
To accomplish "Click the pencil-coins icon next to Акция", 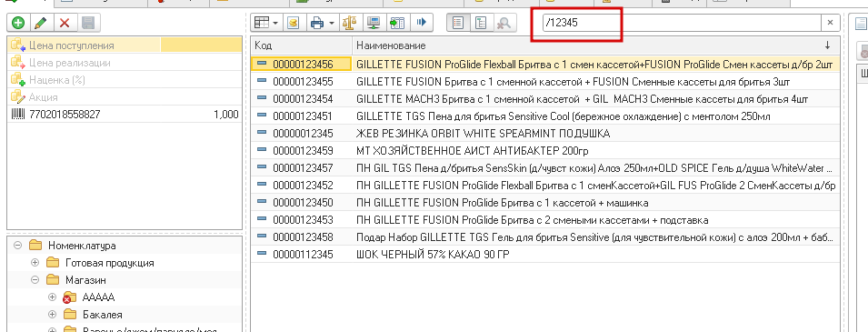I will point(17,97).
